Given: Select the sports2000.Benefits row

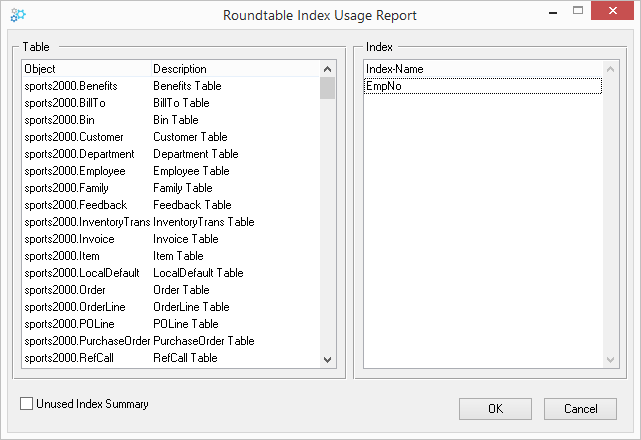Looking at the screenshot, I should (171, 86).
